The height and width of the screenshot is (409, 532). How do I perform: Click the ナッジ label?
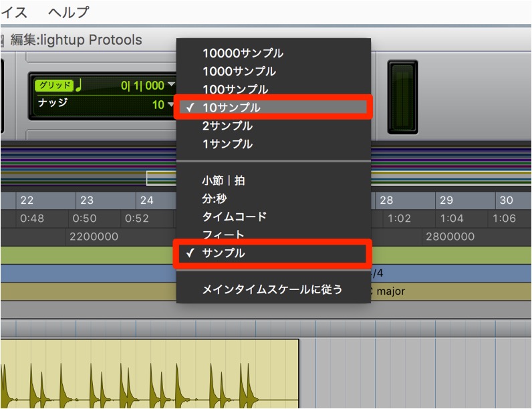53,102
